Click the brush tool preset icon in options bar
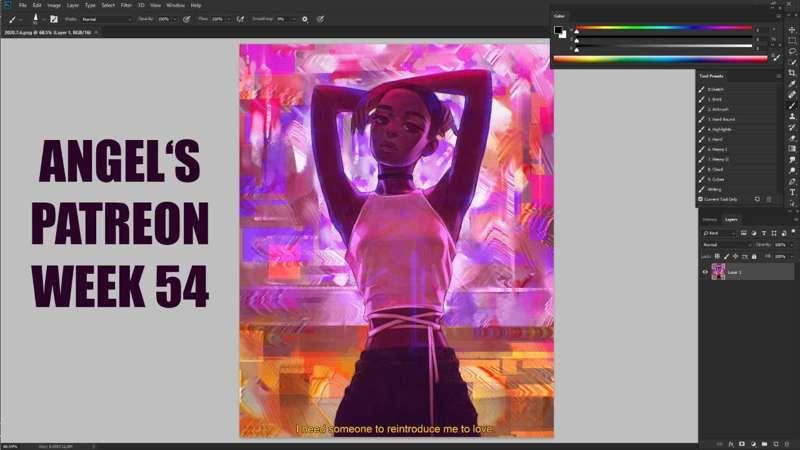Image resolution: width=800 pixels, height=450 pixels. (x=12, y=19)
